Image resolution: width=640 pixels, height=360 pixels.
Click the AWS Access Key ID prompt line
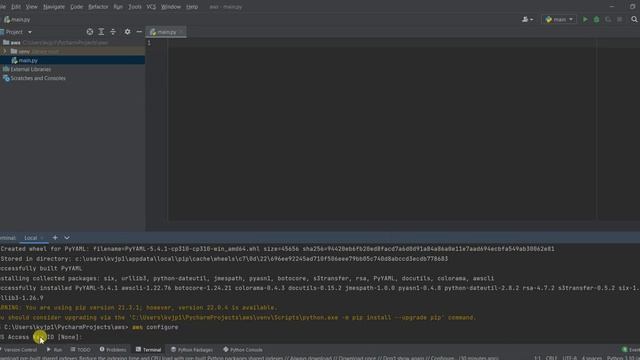[x=41, y=337]
